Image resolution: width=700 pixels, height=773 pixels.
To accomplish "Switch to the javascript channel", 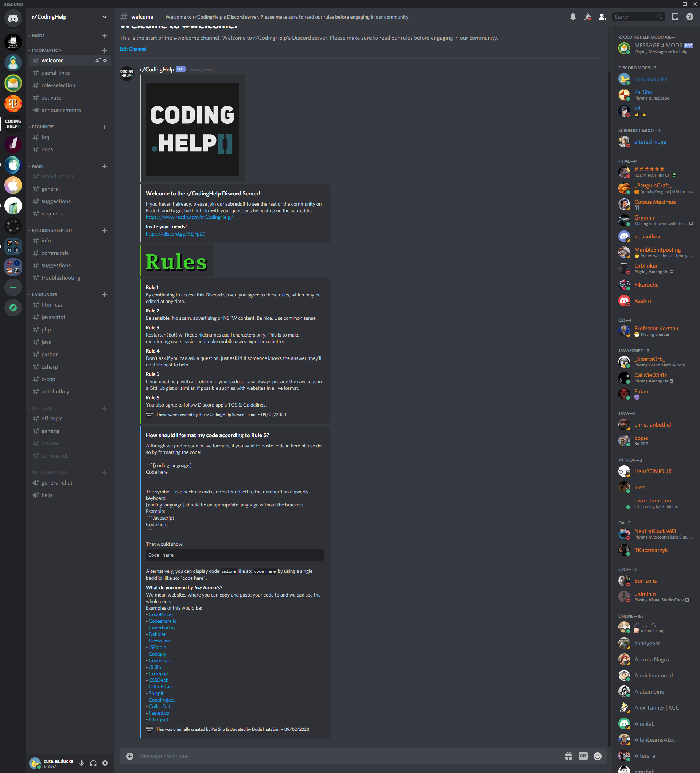I will pyautogui.click(x=53, y=317).
